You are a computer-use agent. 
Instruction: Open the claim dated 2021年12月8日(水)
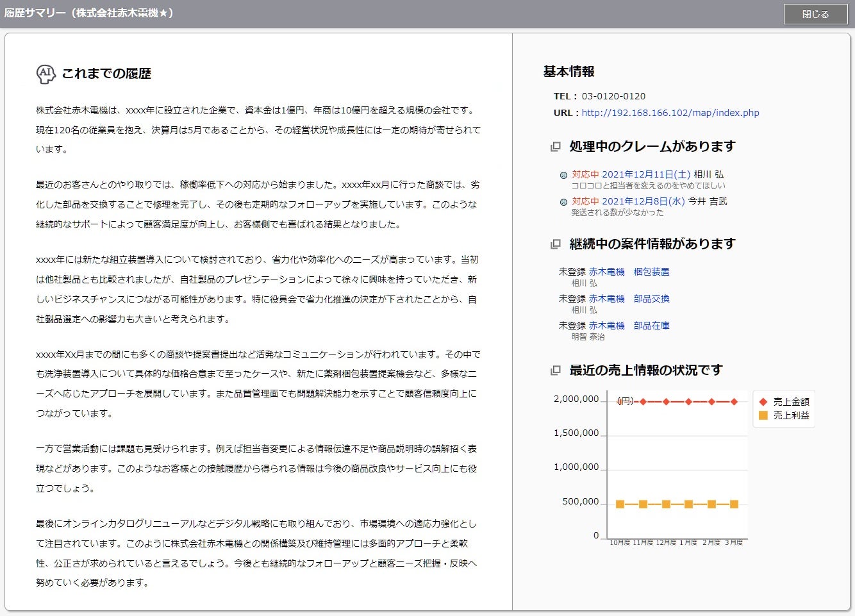[x=643, y=201]
